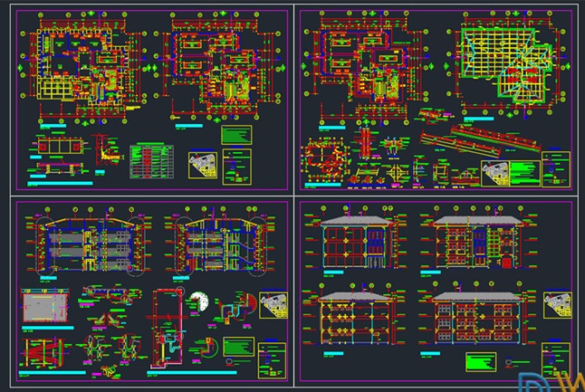Select the title block in the bottom-left sheet
The height and width of the screenshot is (392, 585).
coord(272,360)
